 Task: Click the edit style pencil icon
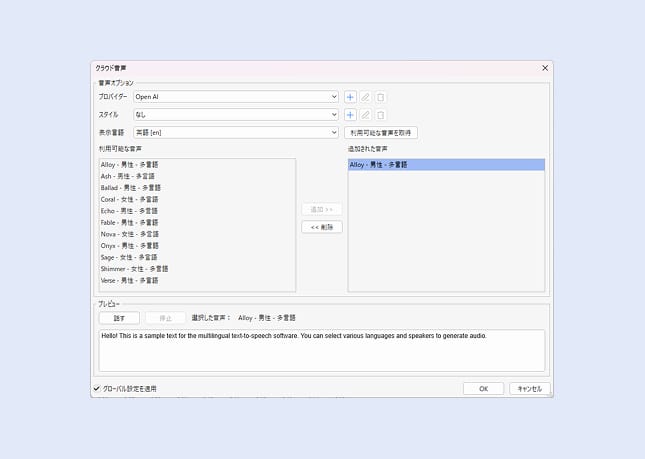pos(365,115)
